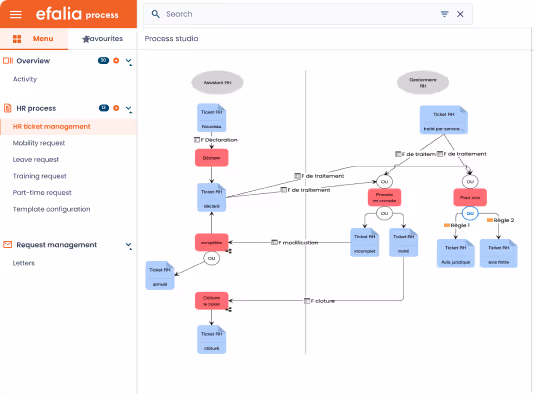This screenshot has width=534, height=394.
Task: Click the Request management heading
Action: pos(57,245)
